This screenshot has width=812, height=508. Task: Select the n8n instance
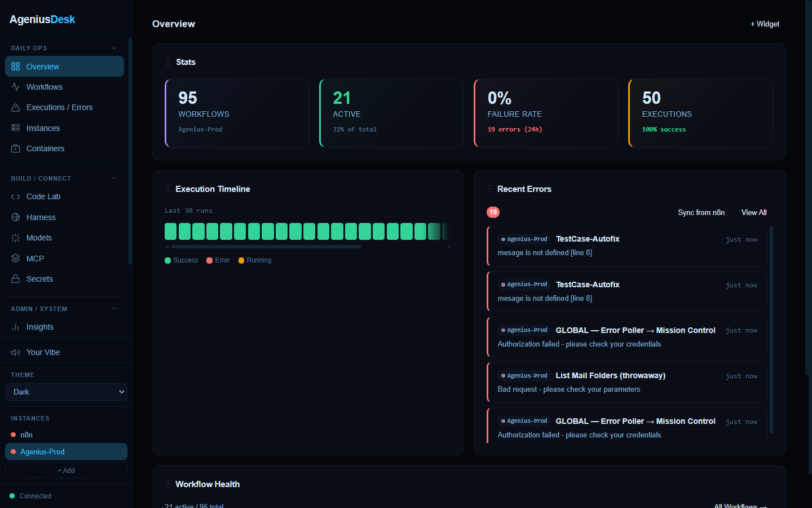[x=66, y=435]
